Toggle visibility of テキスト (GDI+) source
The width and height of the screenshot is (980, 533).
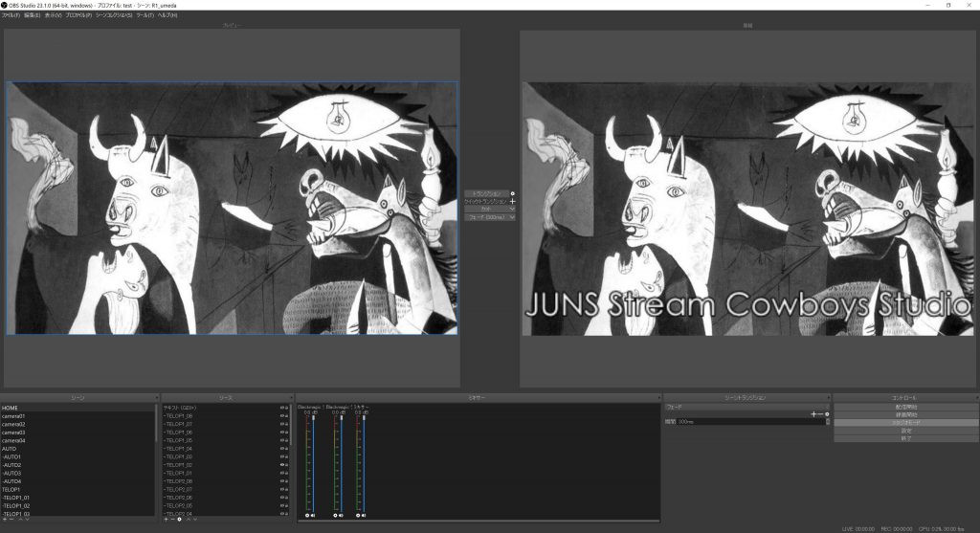282,408
